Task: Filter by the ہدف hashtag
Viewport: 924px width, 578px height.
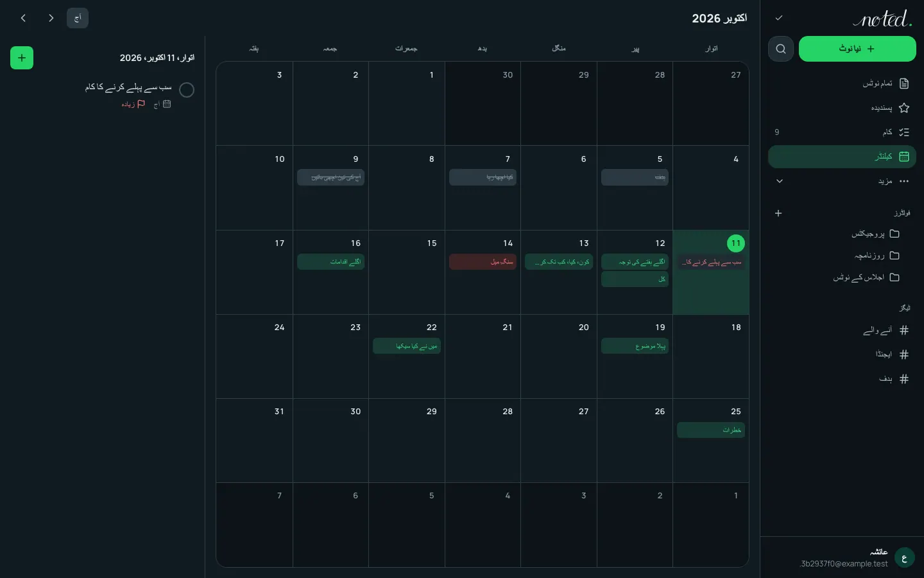Action: tap(842, 379)
